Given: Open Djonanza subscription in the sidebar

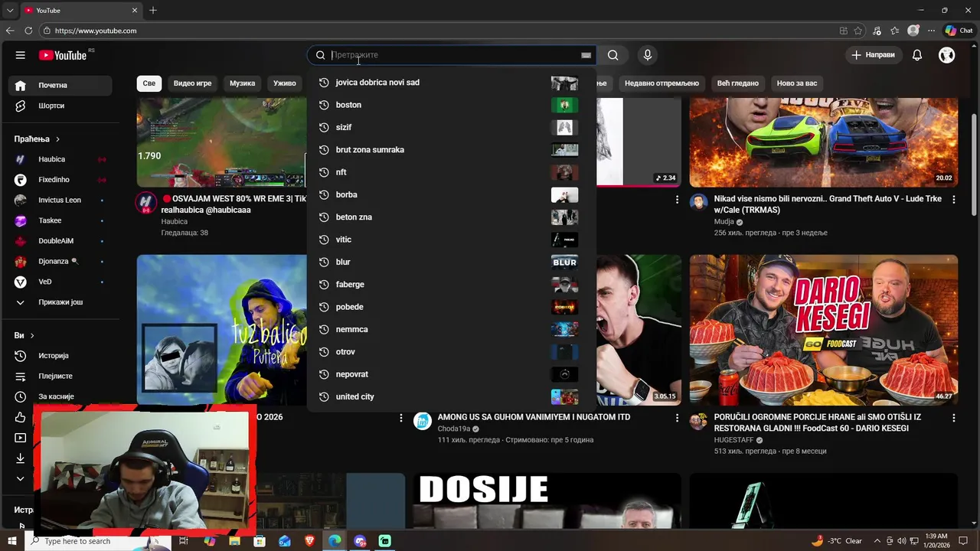Looking at the screenshot, I should [x=60, y=262].
